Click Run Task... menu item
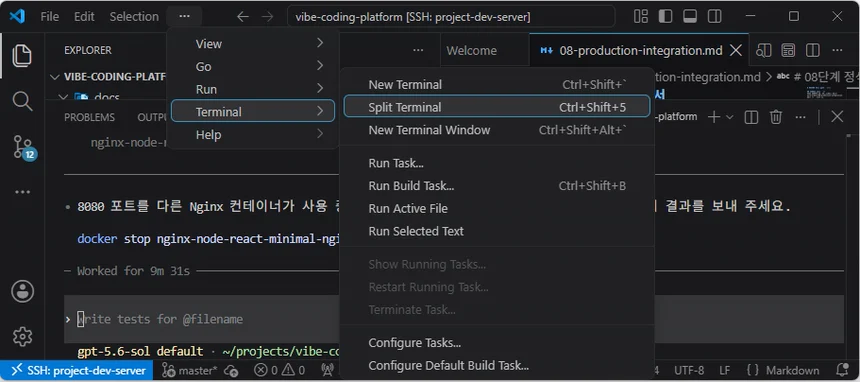The height and width of the screenshot is (382, 860). tap(497, 163)
